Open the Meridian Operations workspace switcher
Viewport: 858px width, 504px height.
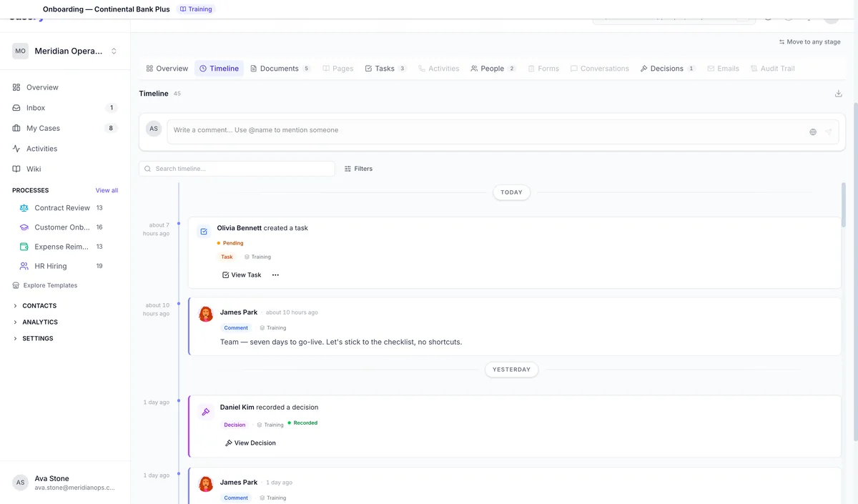pos(65,51)
